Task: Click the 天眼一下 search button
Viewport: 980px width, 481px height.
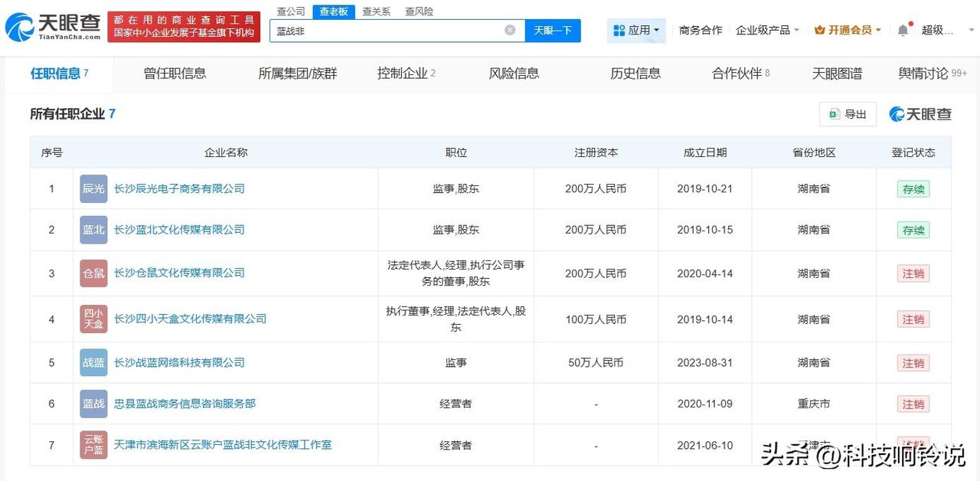Action: tap(553, 30)
